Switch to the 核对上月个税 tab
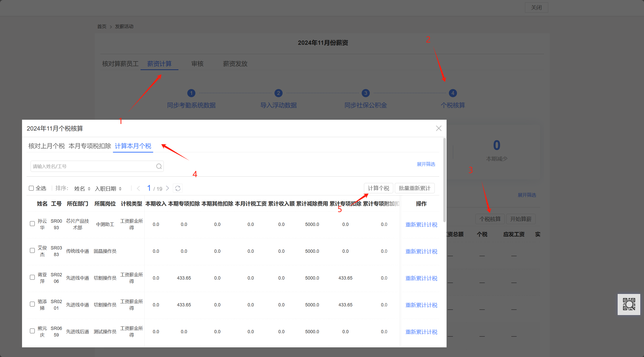Viewport: 644px width, 357px height. [x=47, y=146]
